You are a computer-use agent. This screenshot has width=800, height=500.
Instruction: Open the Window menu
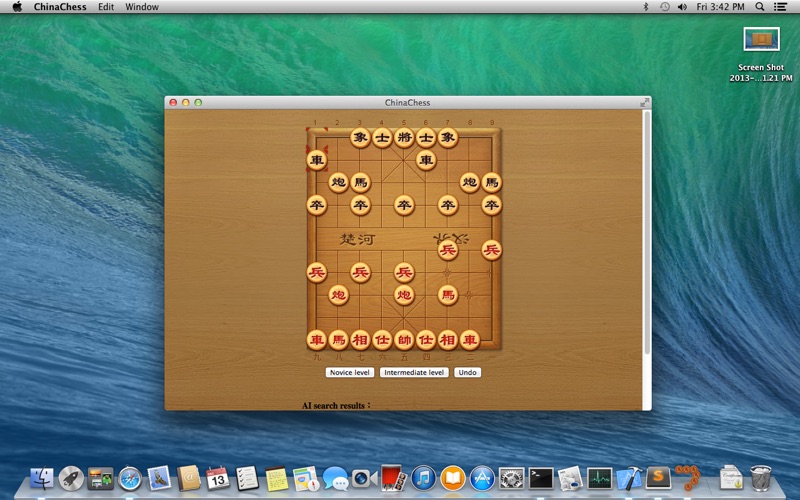(142, 7)
